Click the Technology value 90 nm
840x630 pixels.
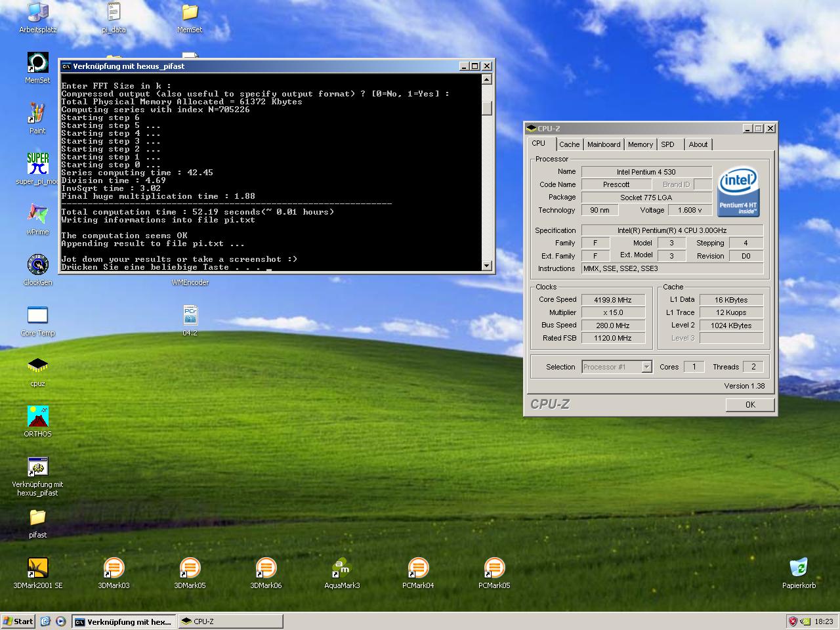tap(599, 211)
